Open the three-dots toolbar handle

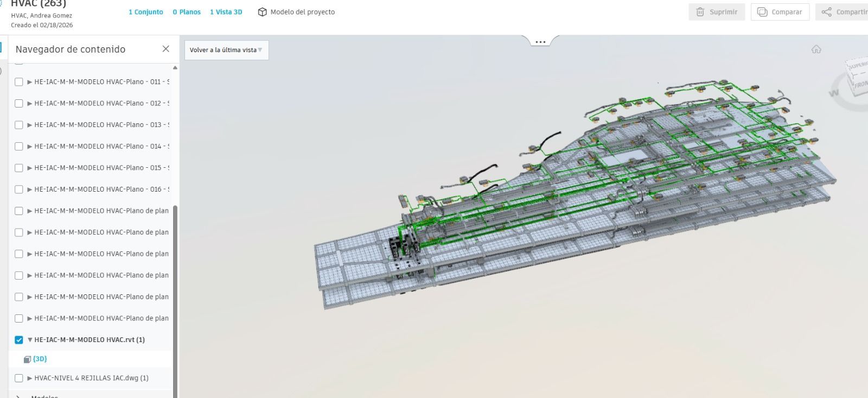click(540, 42)
